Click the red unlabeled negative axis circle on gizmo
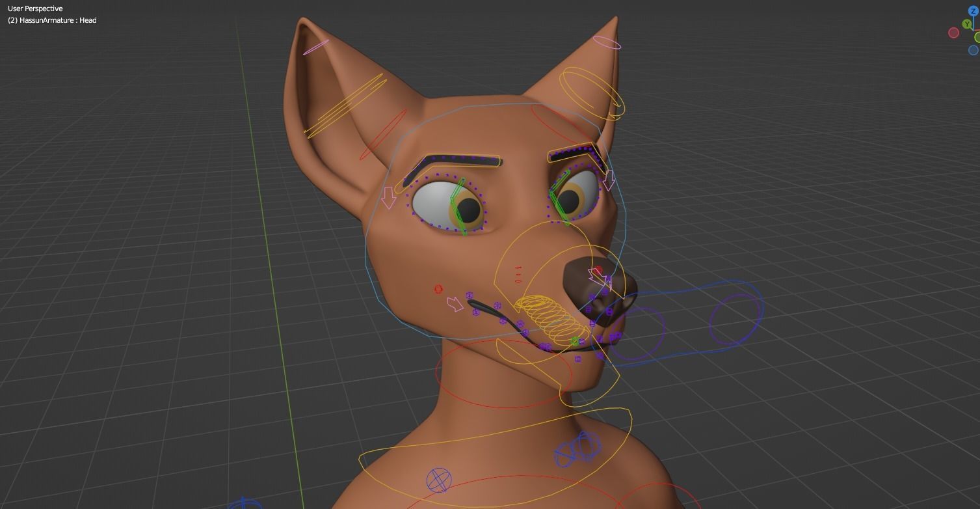Screen dimensions: 980x509 pyautogui.click(x=954, y=33)
